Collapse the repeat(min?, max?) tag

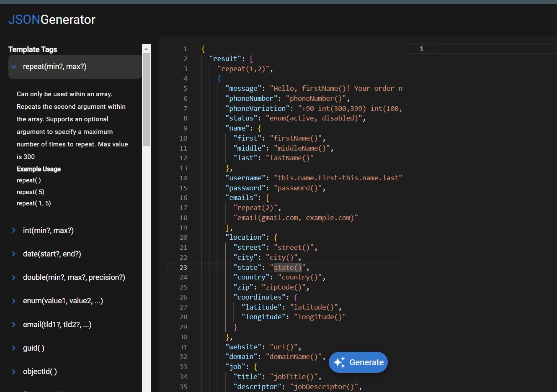pyautogui.click(x=75, y=67)
